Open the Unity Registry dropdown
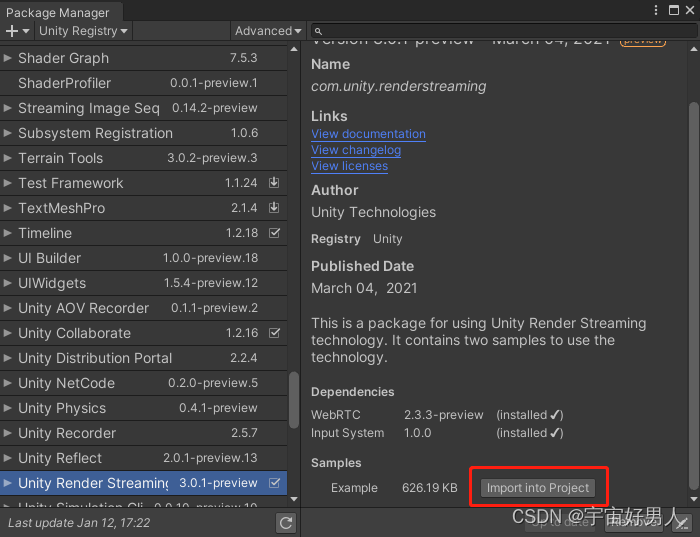Image resolution: width=700 pixels, height=537 pixels. click(83, 31)
